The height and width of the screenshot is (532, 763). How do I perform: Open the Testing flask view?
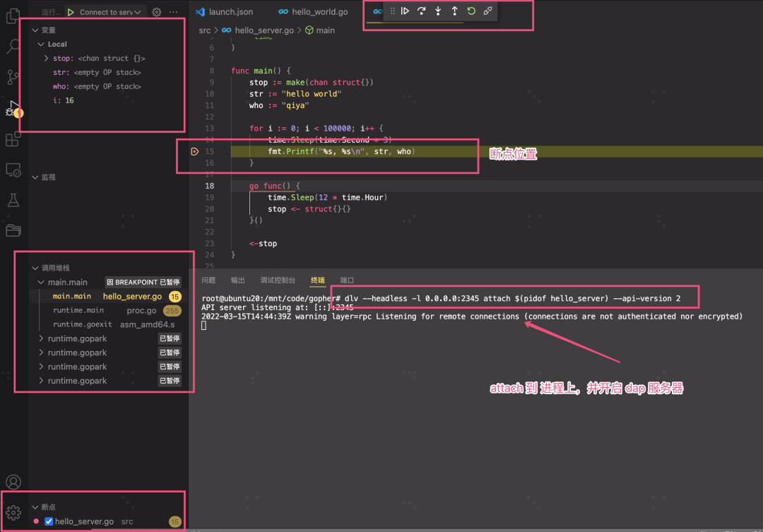(x=13, y=200)
